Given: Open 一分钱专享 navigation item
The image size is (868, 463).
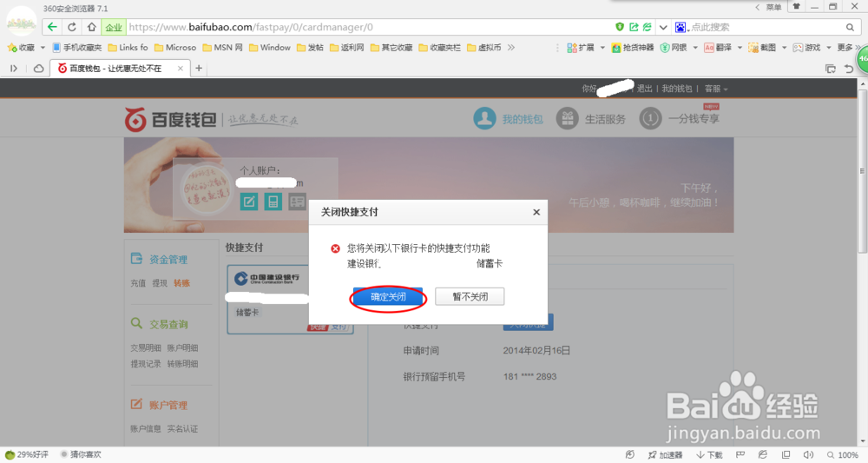Looking at the screenshot, I should click(680, 118).
